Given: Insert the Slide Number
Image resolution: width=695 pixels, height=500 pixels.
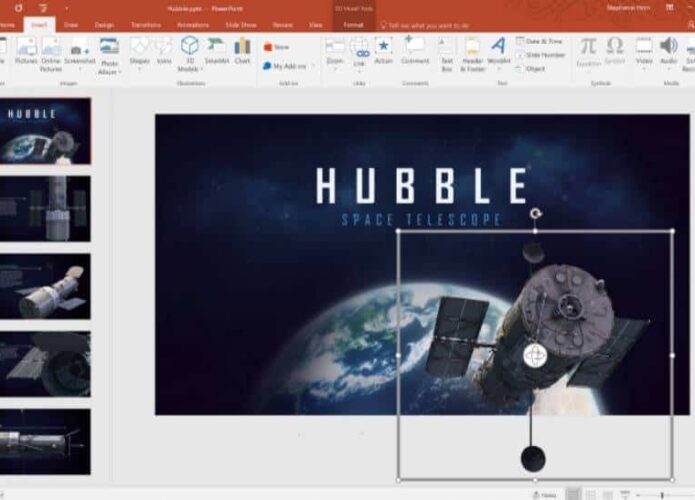Looking at the screenshot, I should click(540, 55).
